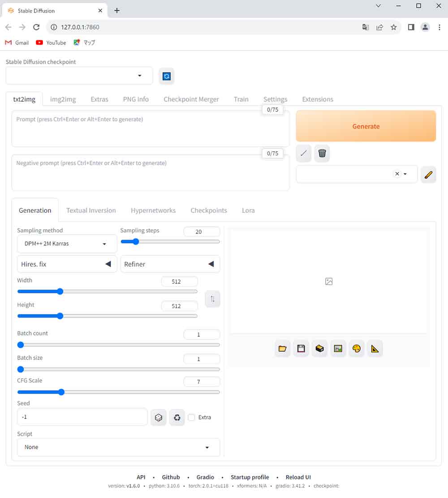Select the Hypernetworks tab
Screen dimensions: 448x498
(x=153, y=210)
